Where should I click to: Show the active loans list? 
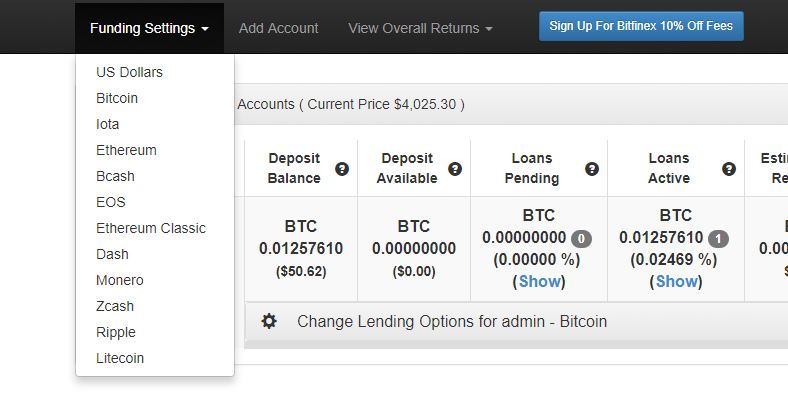[x=676, y=281]
